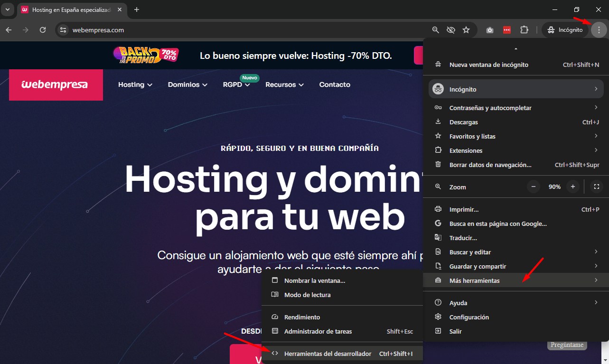Click the webempresa logo
The width and height of the screenshot is (609, 364).
pyautogui.click(x=56, y=84)
